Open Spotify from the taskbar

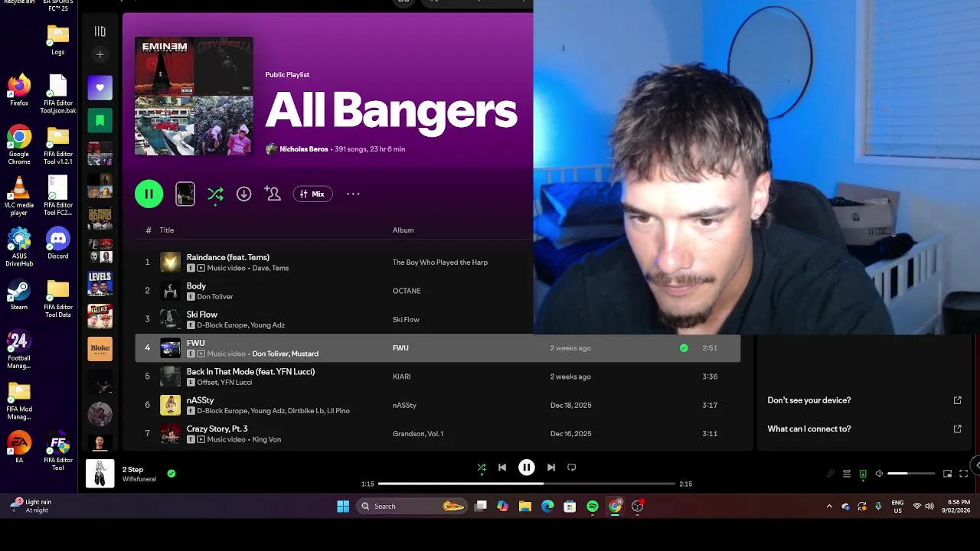[x=593, y=506]
